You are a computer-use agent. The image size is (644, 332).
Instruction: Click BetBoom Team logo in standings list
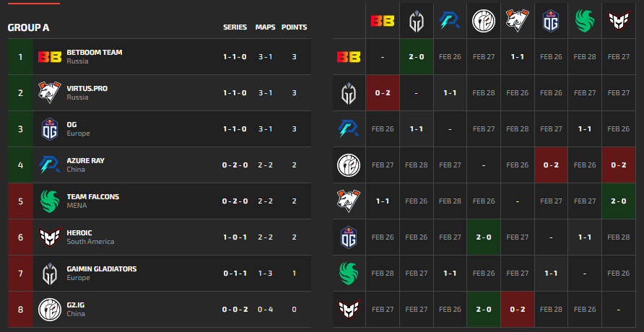50,56
